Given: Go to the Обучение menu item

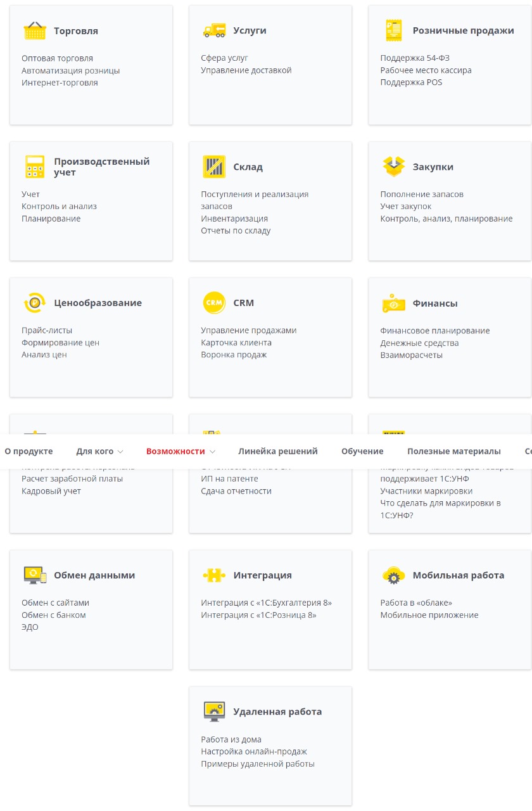Looking at the screenshot, I should point(362,451).
